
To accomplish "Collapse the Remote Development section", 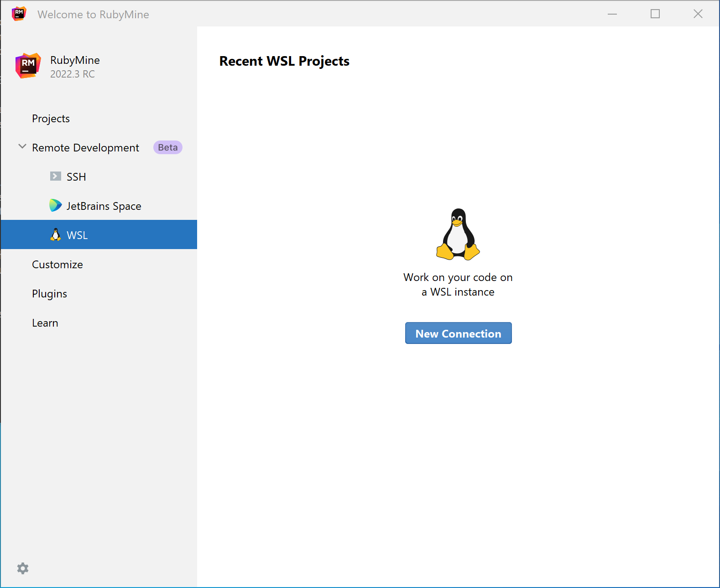I will 22,146.
